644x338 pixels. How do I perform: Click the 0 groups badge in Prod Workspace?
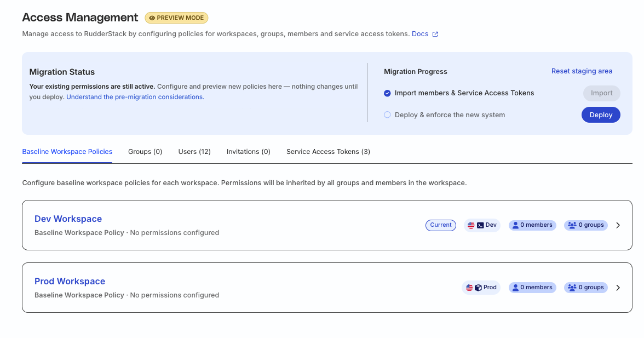pos(586,288)
